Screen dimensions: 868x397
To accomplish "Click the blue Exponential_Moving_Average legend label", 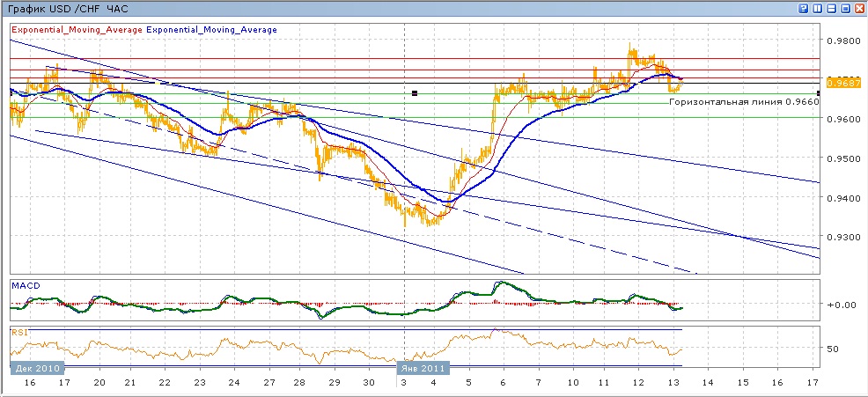I will (211, 30).
